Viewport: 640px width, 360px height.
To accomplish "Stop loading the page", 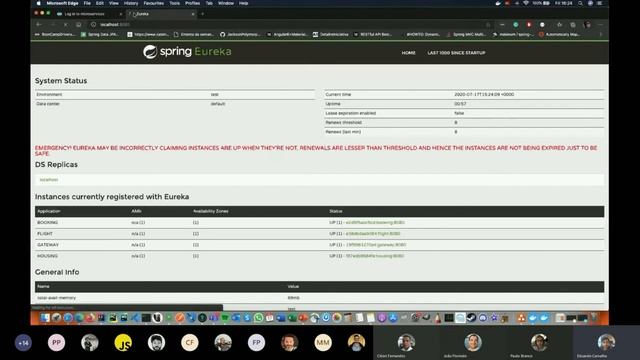I will tap(65, 24).
